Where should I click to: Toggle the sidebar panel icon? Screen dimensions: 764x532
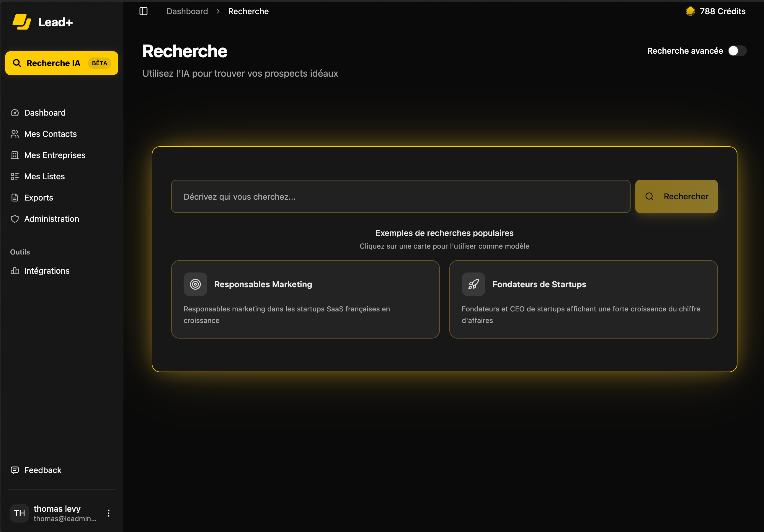pos(143,11)
